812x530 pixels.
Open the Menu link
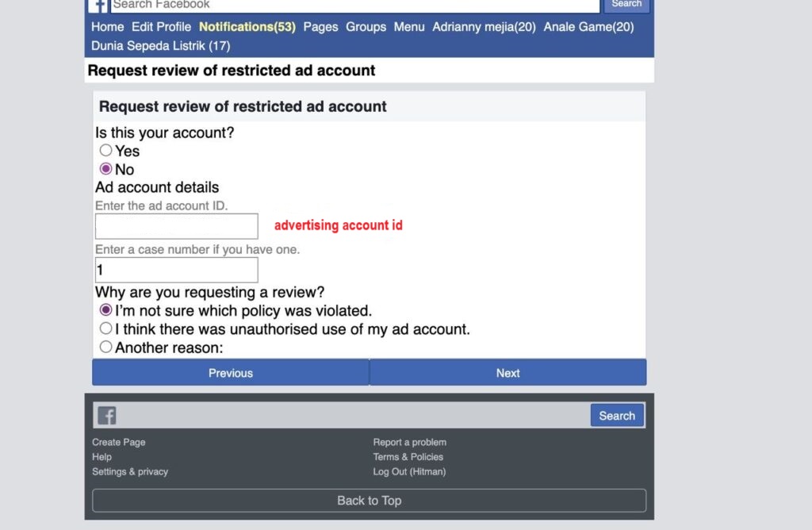pyautogui.click(x=409, y=27)
